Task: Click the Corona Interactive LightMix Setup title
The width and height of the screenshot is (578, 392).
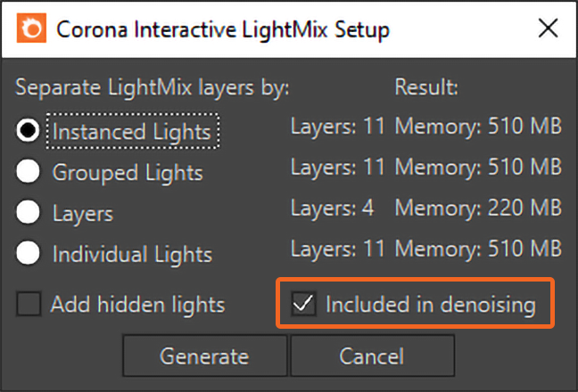Action: click(223, 29)
